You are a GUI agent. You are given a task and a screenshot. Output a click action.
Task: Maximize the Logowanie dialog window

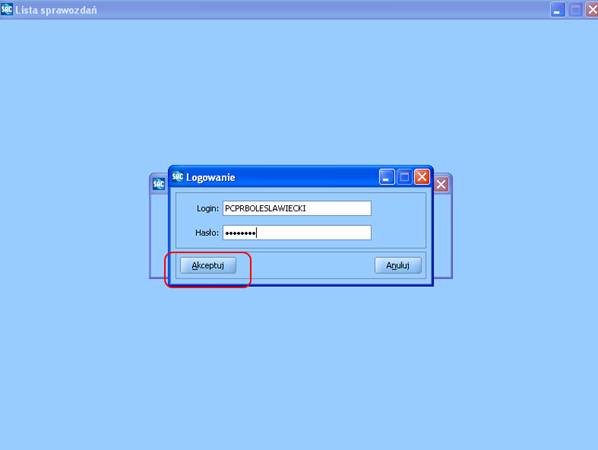(404, 177)
